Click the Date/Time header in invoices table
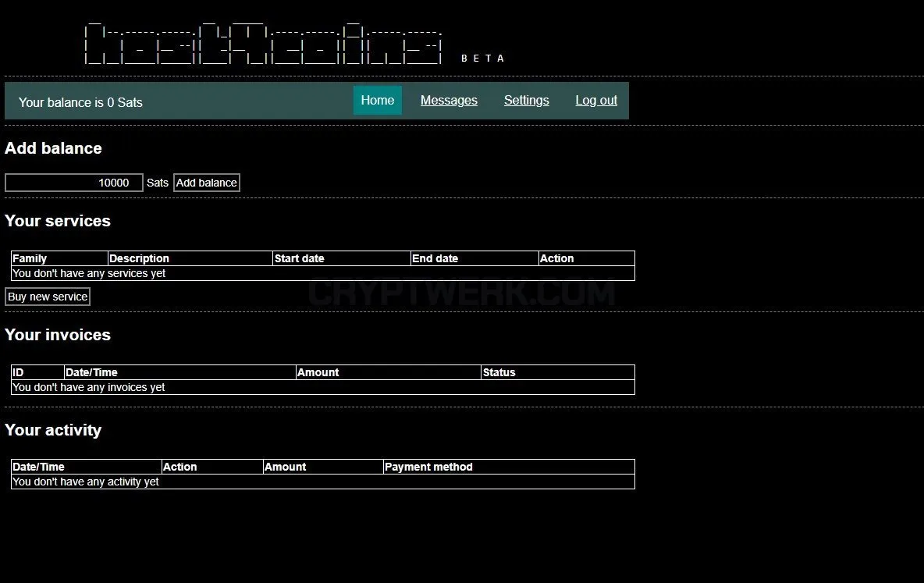Viewport: 924px width, 583px height. [179, 372]
